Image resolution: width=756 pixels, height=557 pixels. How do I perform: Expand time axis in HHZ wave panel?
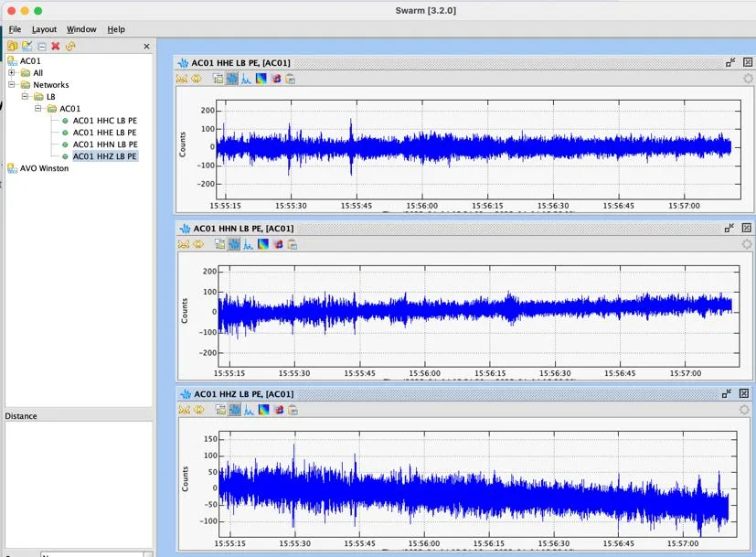tap(199, 410)
